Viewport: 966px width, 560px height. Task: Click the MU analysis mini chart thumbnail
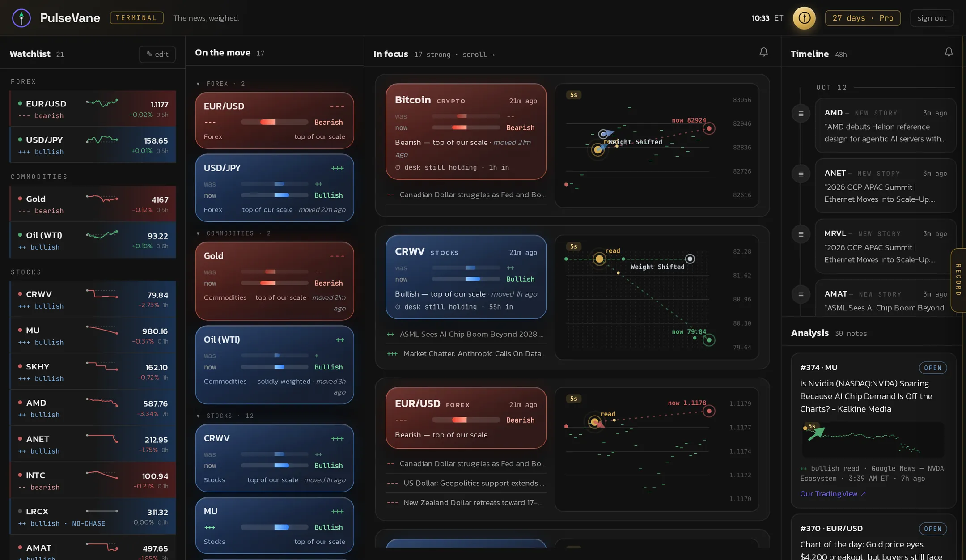(873, 440)
